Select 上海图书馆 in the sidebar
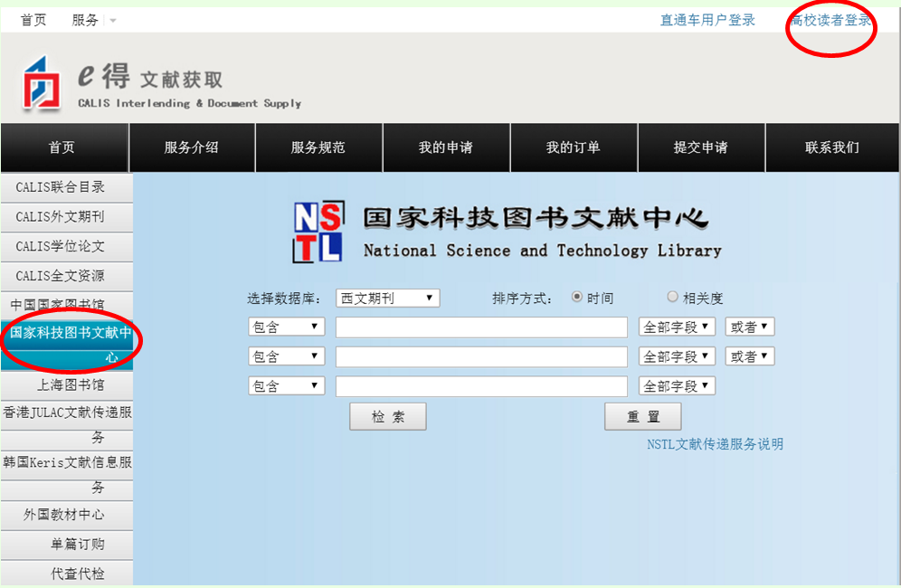 click(x=67, y=385)
